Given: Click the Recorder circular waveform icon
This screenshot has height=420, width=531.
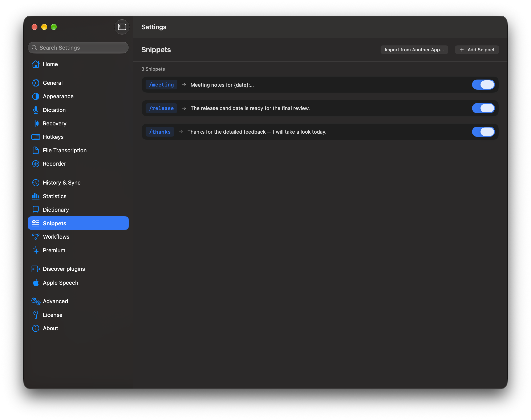Looking at the screenshot, I should coord(36,164).
